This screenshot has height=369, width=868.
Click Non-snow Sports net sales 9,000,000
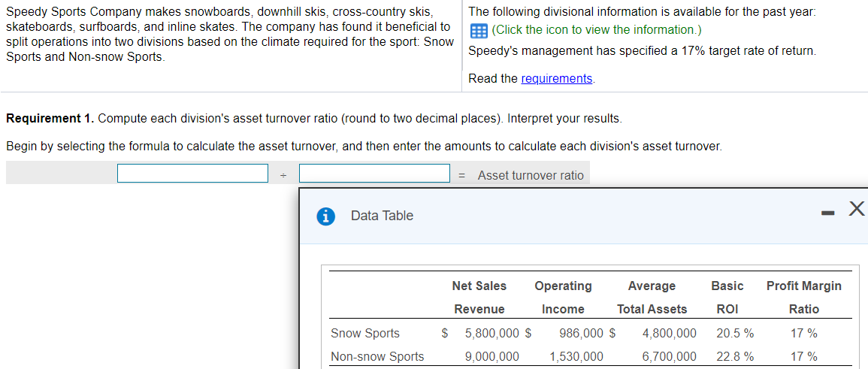[492, 356]
